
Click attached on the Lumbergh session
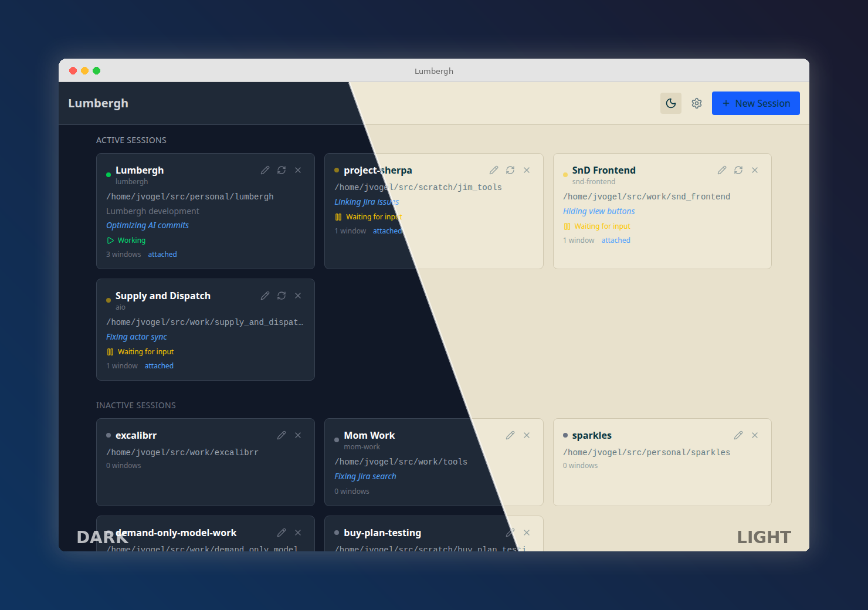click(162, 254)
